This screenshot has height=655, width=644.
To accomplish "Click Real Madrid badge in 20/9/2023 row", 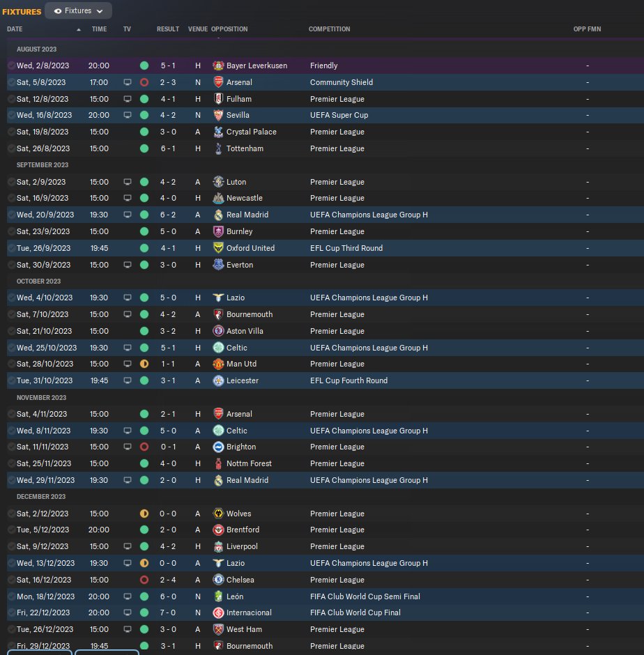I will tap(218, 215).
